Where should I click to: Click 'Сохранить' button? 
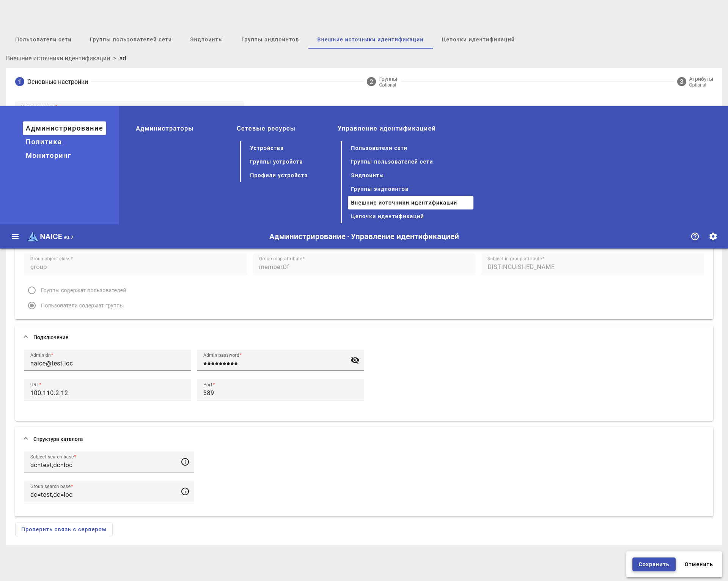point(654,564)
